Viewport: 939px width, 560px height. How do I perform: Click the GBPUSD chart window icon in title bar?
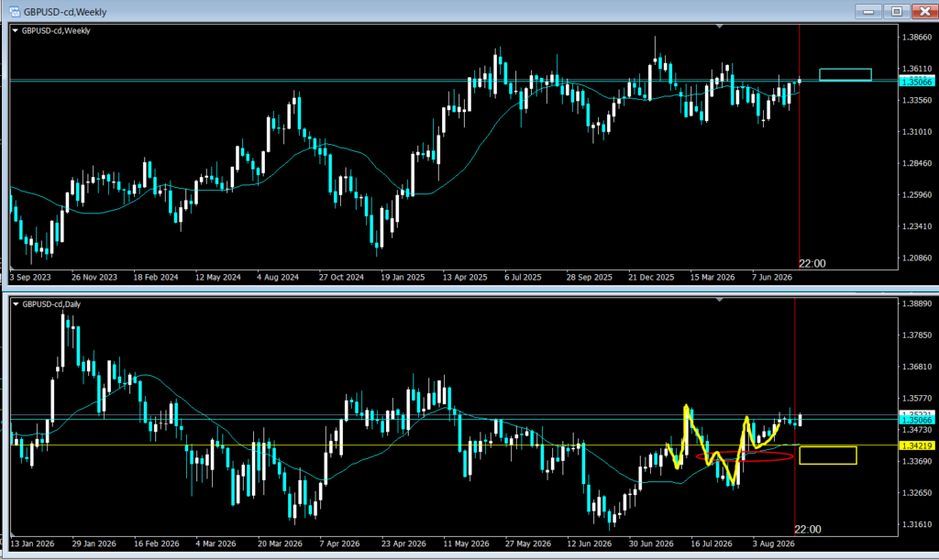click(15, 11)
